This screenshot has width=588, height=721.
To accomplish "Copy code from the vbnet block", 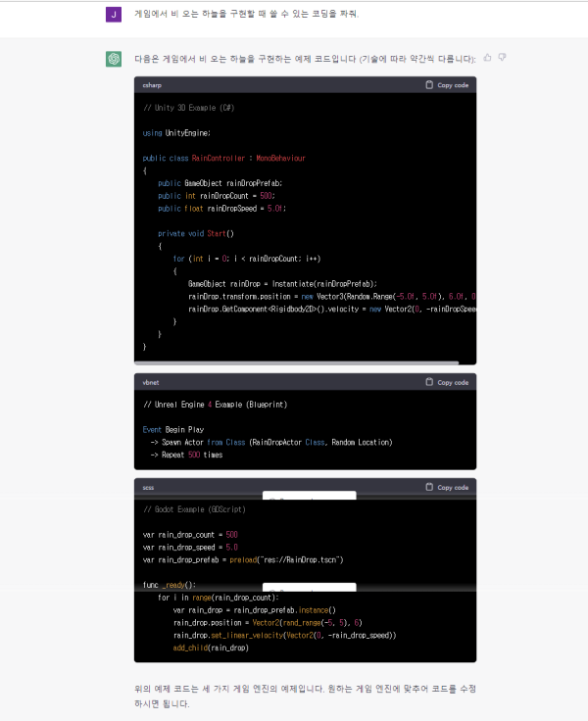I will [447, 382].
